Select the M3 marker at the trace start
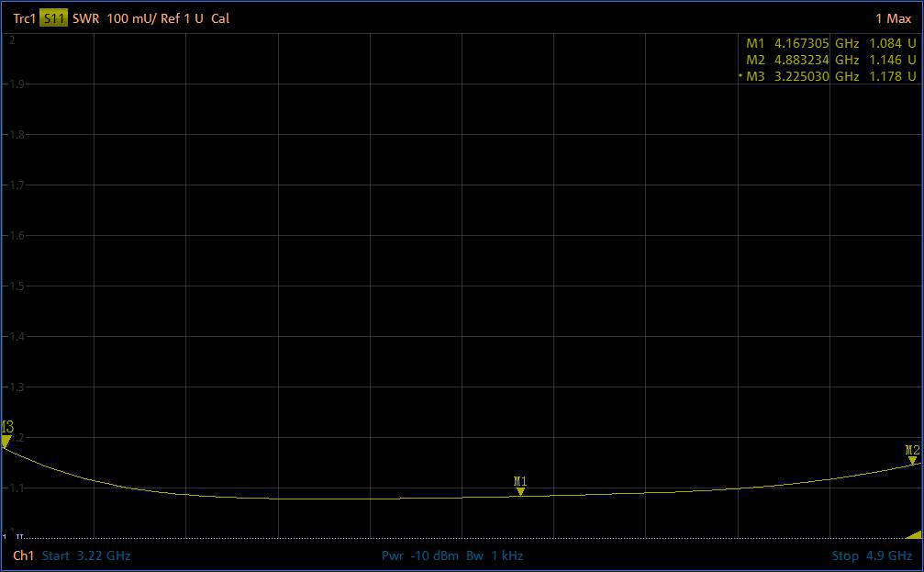This screenshot has height=572, width=924. pos(6,442)
